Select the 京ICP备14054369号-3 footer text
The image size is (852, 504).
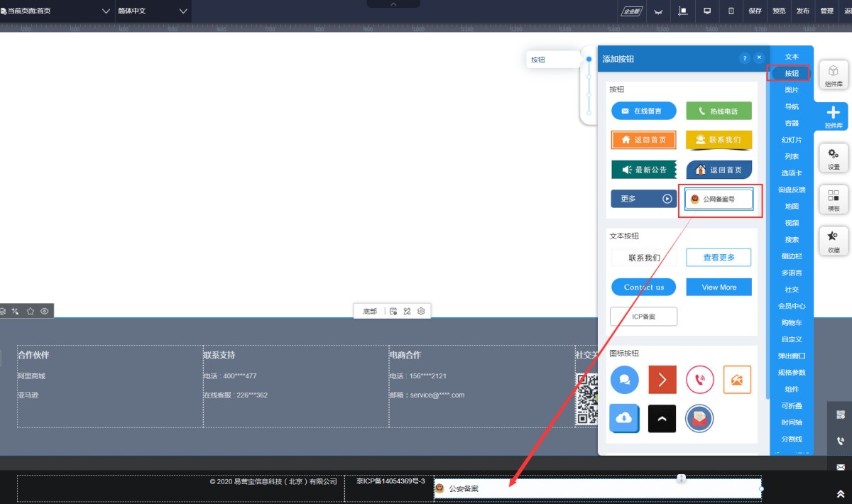tap(390, 481)
